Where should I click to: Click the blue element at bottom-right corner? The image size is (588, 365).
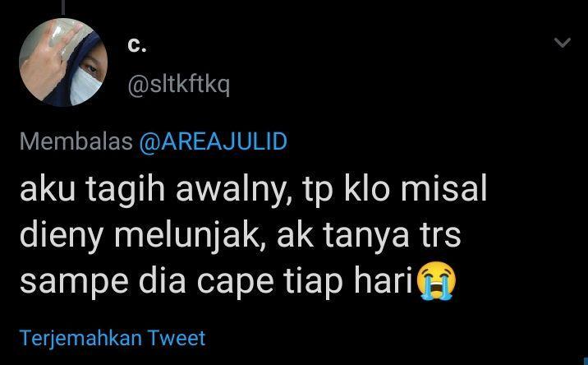586,361
